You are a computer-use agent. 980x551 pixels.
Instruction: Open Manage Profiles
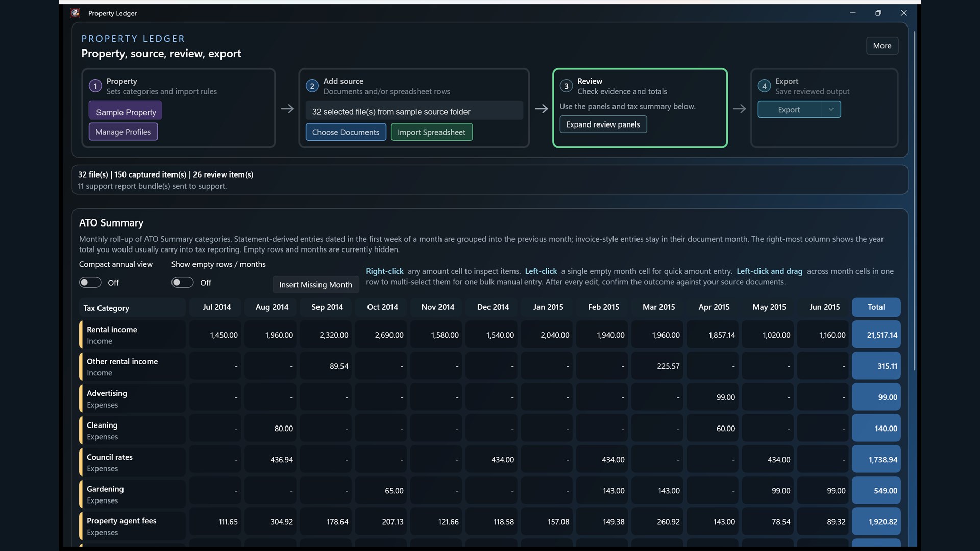[123, 132]
